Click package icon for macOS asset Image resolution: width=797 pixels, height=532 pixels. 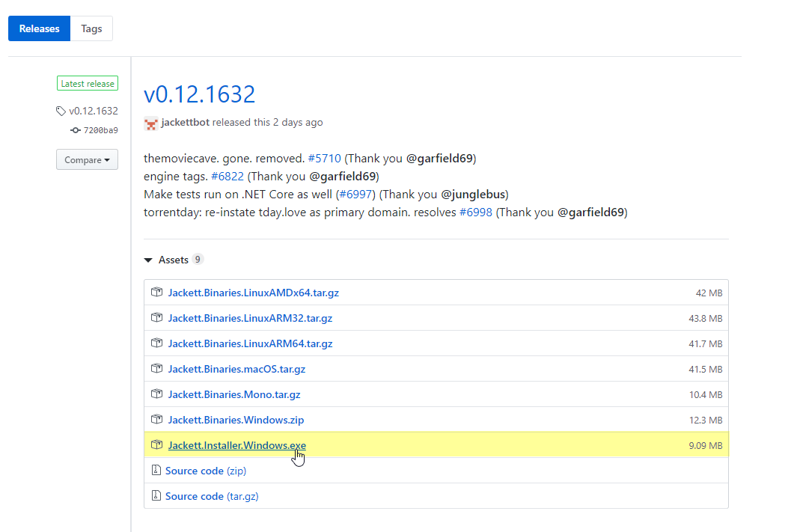click(156, 368)
